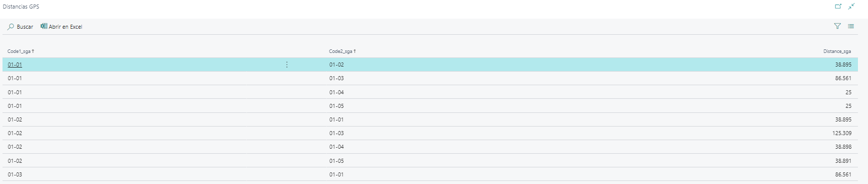Image resolution: width=868 pixels, height=184 pixels.
Task: Click distance 25 for 01-01 to 01-04
Action: pyautogui.click(x=848, y=92)
